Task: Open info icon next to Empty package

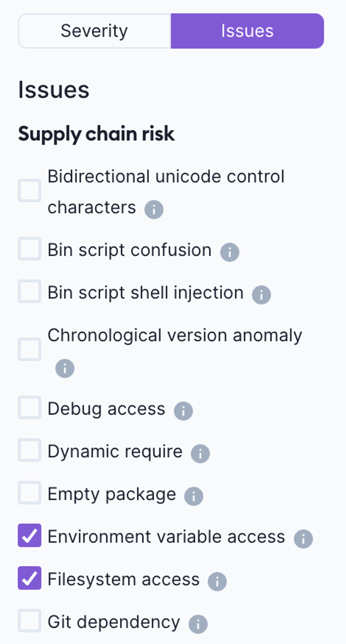Action: (194, 496)
